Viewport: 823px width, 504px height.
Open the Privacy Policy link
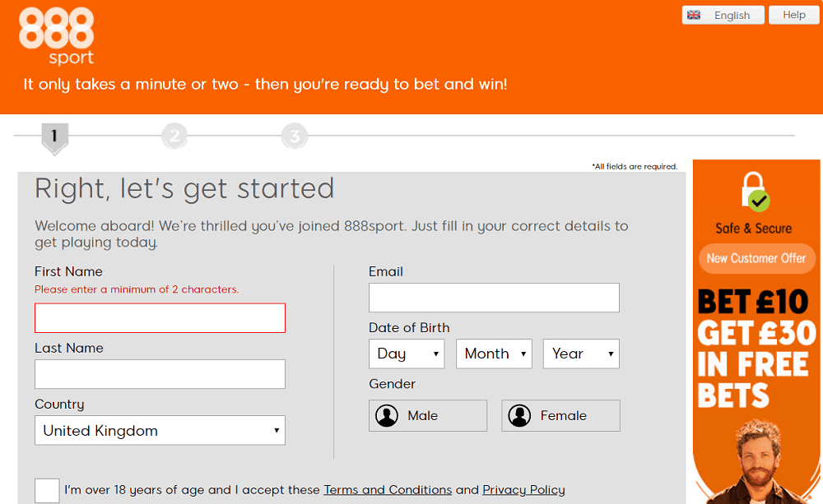523,490
